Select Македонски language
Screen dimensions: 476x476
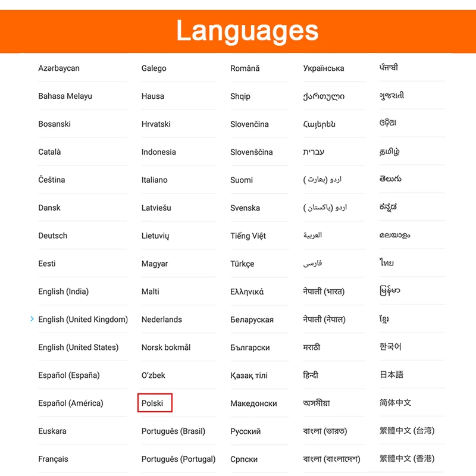254,403
